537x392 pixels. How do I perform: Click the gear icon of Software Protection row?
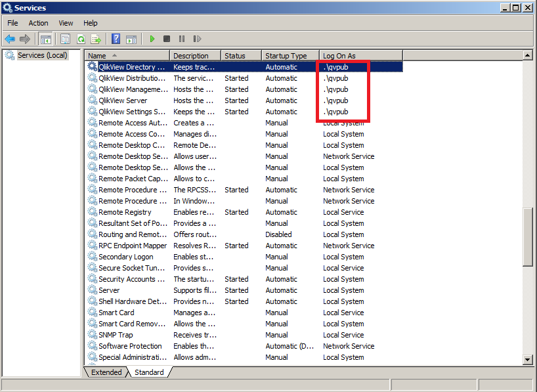(x=92, y=345)
